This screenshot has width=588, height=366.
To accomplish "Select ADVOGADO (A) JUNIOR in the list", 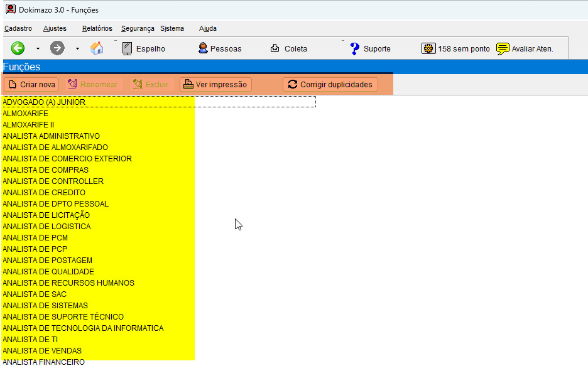I will pyautogui.click(x=44, y=102).
